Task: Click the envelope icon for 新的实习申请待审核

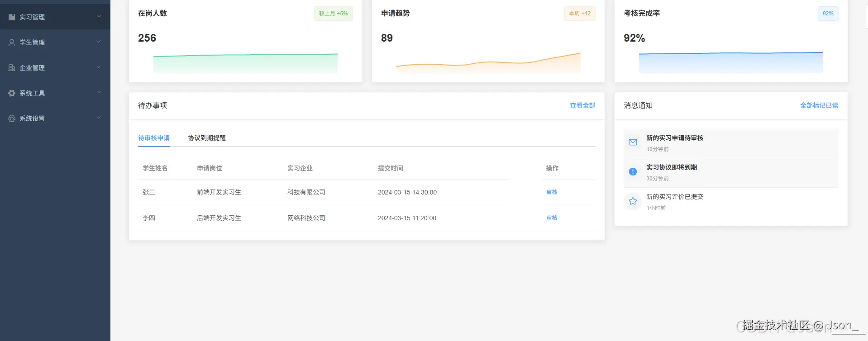Action: click(633, 142)
